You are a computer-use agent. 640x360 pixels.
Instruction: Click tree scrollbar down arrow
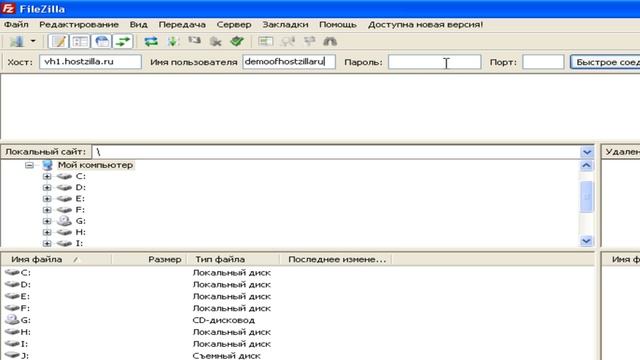click(x=586, y=241)
